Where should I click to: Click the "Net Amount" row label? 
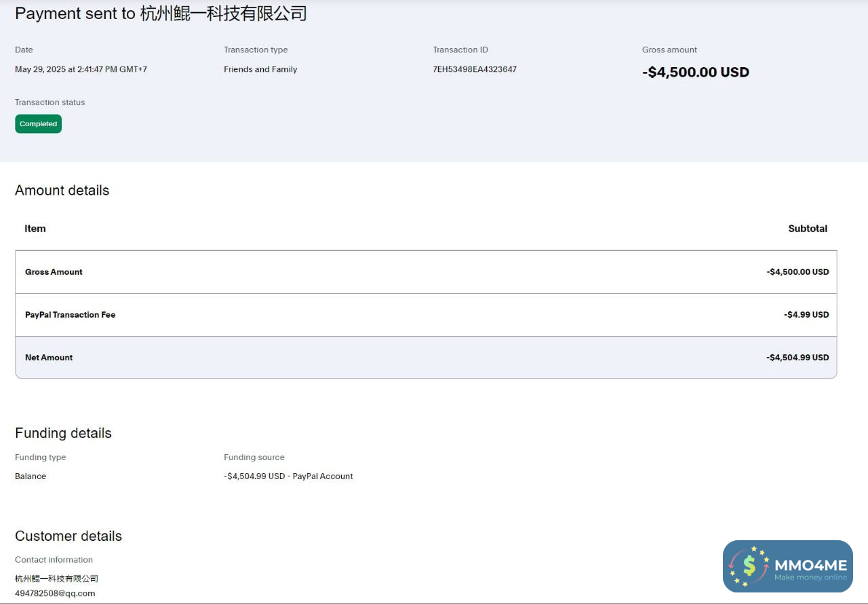49,358
